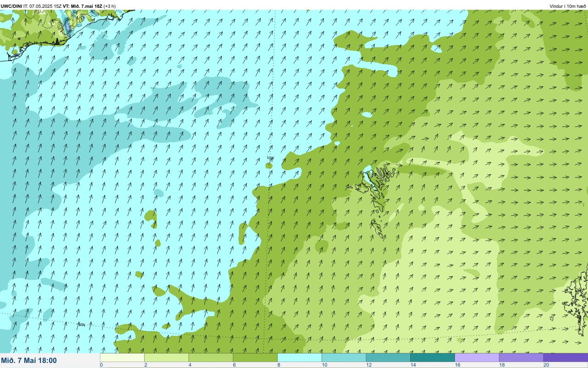Click the legend value '6'
This screenshot has height=368, width=588.
234,365
